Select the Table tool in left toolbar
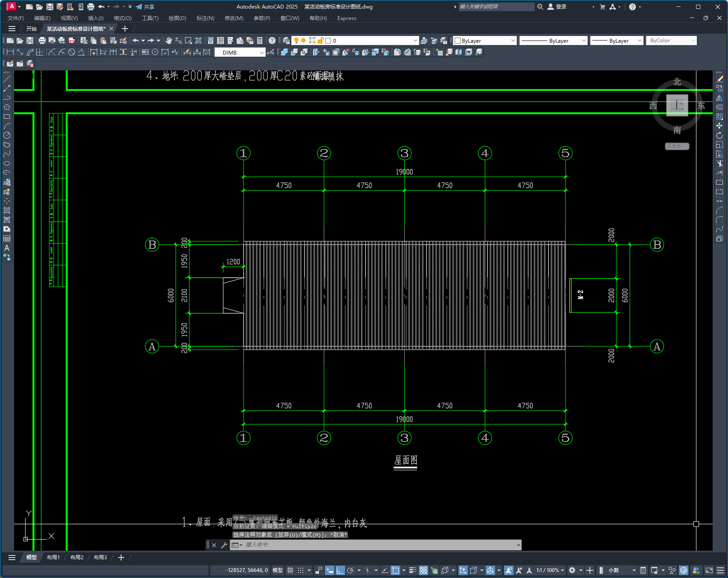The width and height of the screenshot is (728, 578). pyautogui.click(x=7, y=238)
